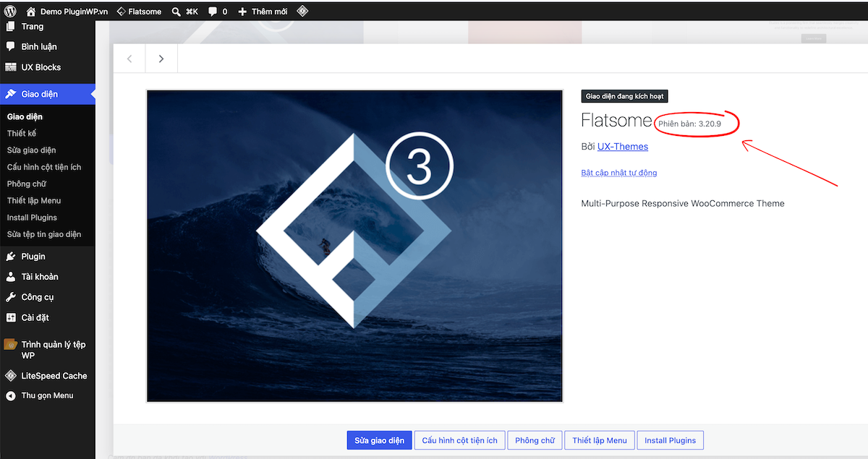
Task: Click the Giao diện paintbrush icon
Action: coord(10,94)
